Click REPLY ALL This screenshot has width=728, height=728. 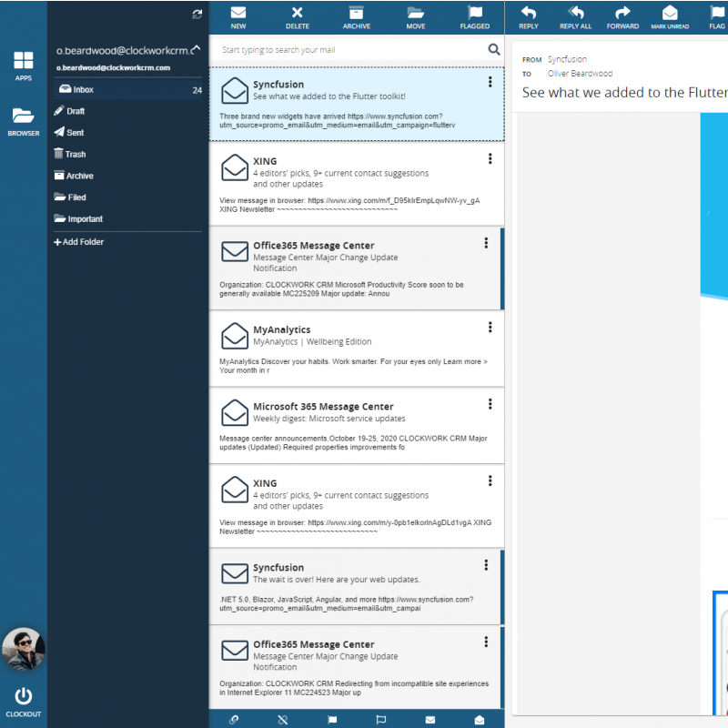(x=575, y=17)
